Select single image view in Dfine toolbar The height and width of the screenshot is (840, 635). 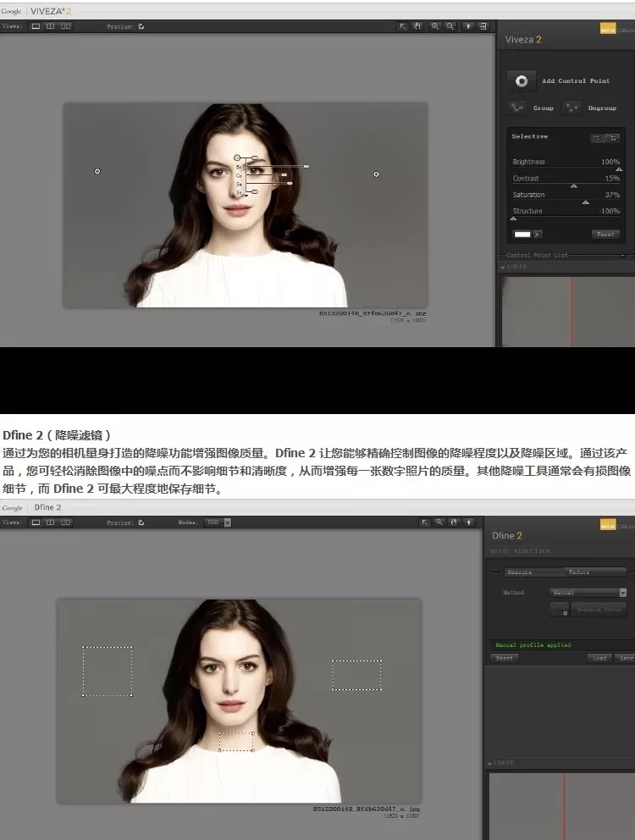(36, 522)
